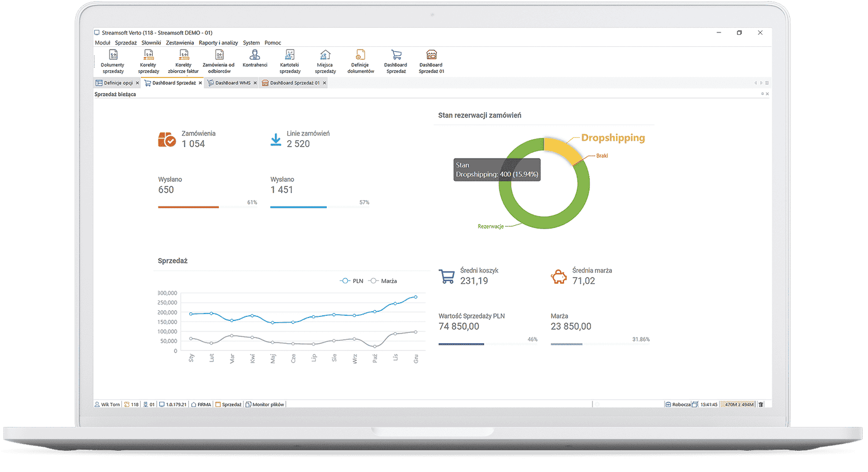Click Monitor plików in the status bar
The height and width of the screenshot is (472, 868).
click(265, 405)
